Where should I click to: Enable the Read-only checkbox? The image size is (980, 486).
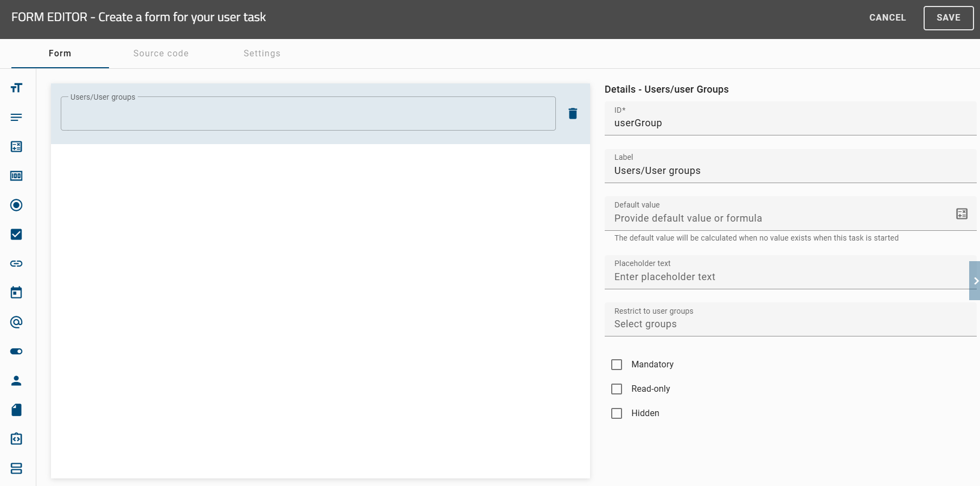click(x=617, y=389)
